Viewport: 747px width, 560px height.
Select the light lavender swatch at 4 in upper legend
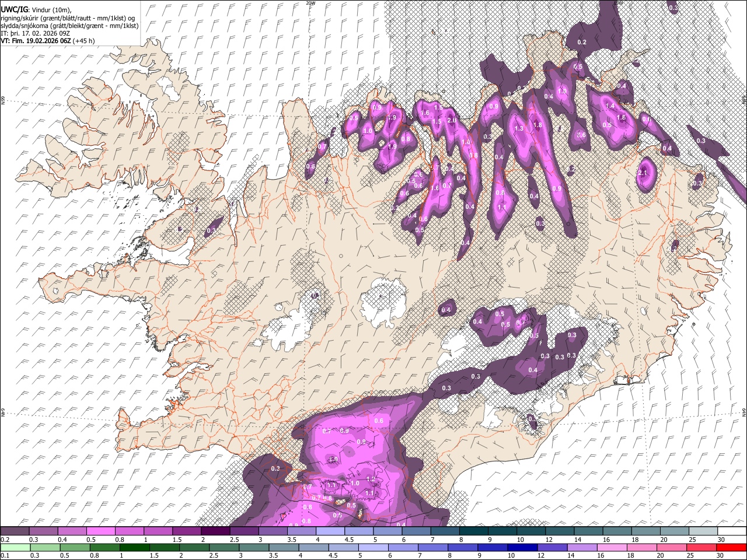tap(330, 531)
